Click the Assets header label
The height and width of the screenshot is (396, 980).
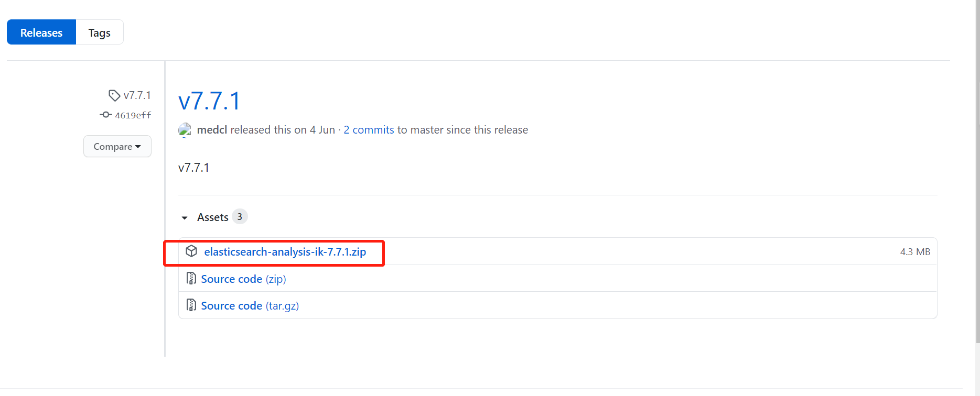pos(212,217)
